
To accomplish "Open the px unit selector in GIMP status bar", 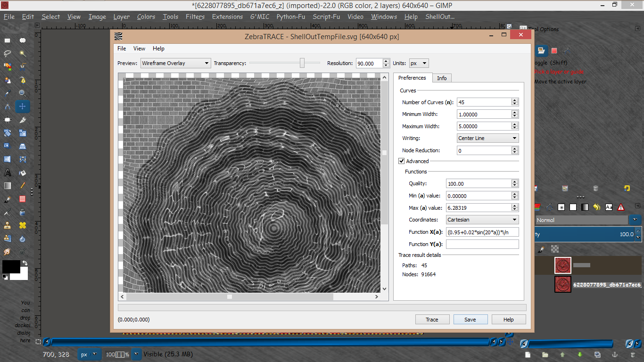I will [89, 354].
